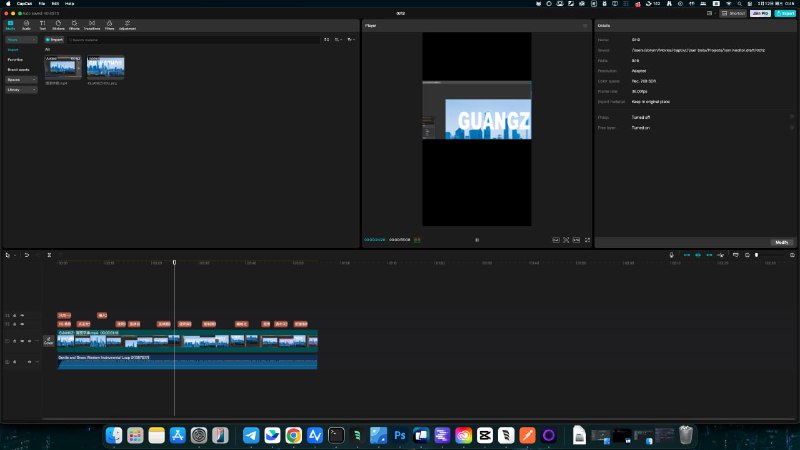
Task: Click the microphone record icon above timeline
Action: [x=672, y=255]
